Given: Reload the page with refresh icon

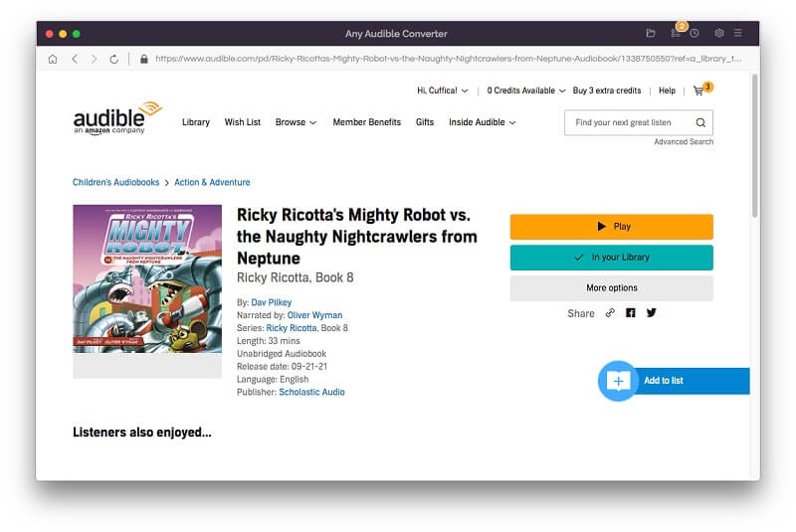Looking at the screenshot, I should pyautogui.click(x=114, y=59).
